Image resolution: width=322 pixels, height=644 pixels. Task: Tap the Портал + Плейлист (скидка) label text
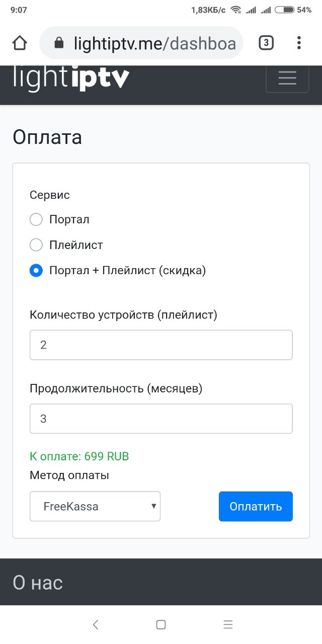128,271
